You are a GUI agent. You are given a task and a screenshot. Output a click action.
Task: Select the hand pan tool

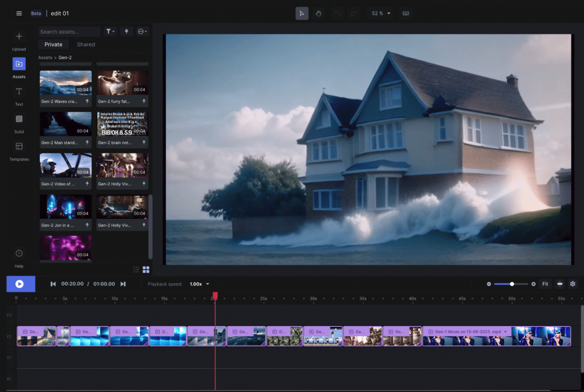(319, 13)
